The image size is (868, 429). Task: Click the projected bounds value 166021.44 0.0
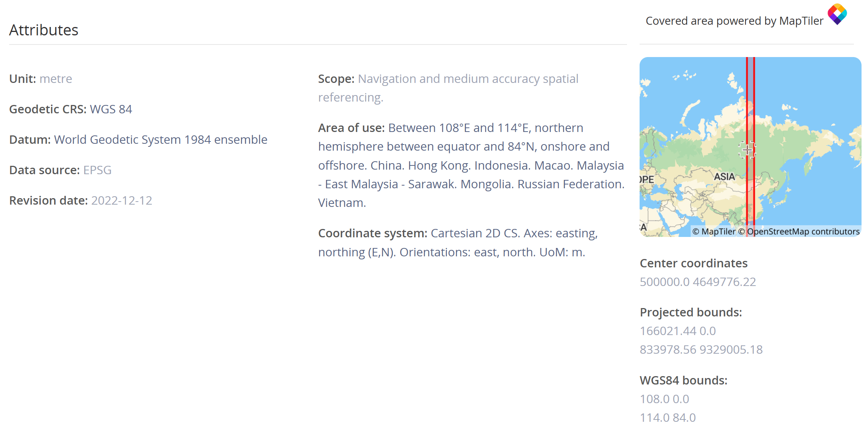pyautogui.click(x=678, y=331)
